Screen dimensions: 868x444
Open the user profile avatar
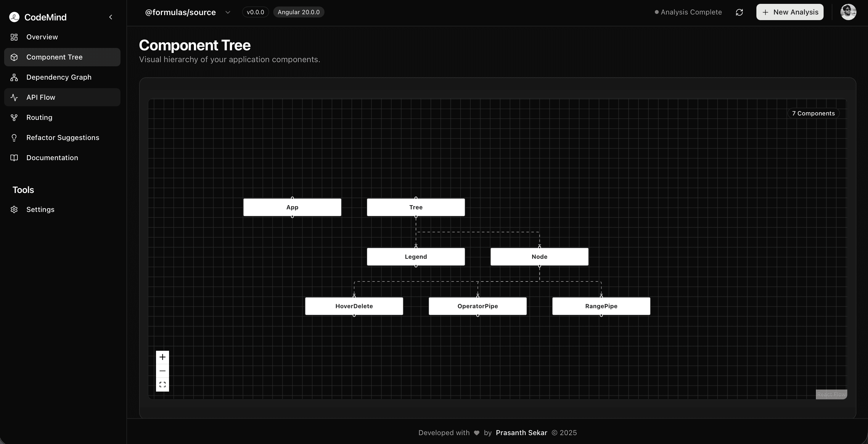pyautogui.click(x=848, y=12)
